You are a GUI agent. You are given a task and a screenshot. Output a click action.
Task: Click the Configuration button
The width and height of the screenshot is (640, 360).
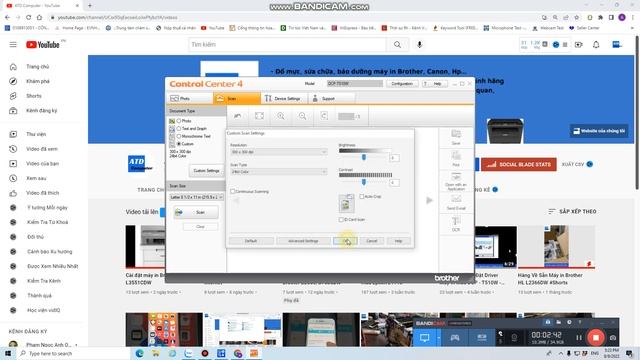pos(402,84)
